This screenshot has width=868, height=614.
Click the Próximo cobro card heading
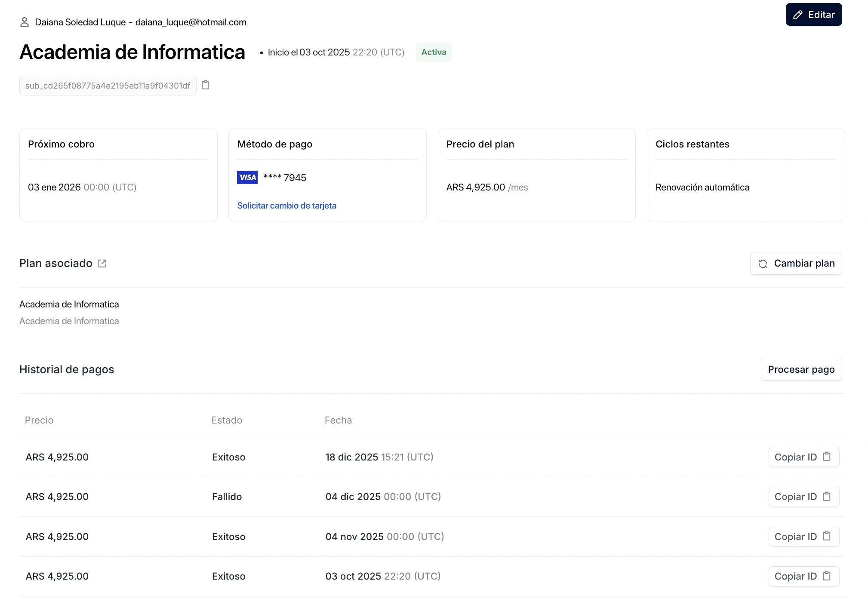coord(62,144)
